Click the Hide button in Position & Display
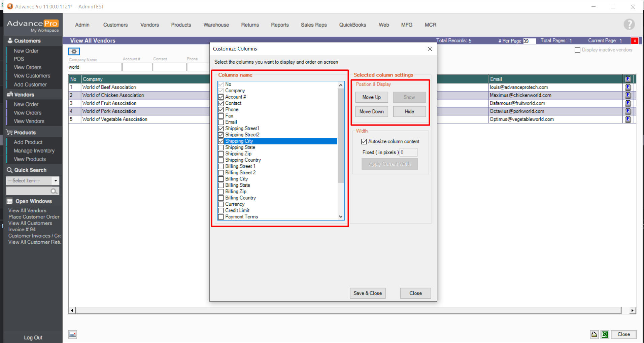Image resolution: width=644 pixels, height=343 pixels. click(409, 112)
